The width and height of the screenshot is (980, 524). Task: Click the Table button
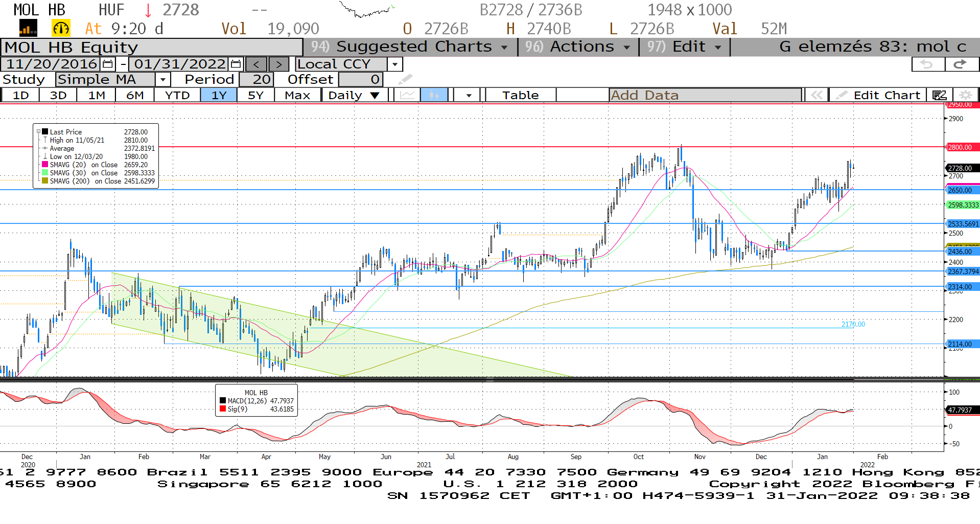point(520,95)
